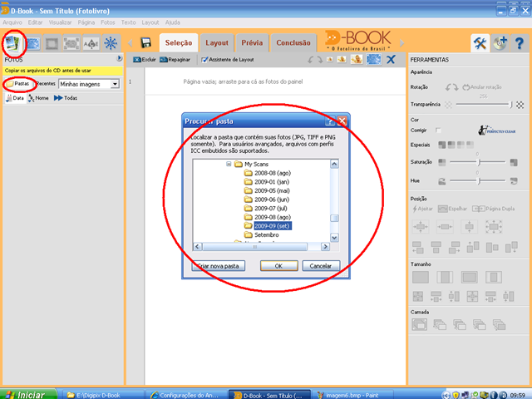Click the CD plus icon
532x399 pixels.
point(500,43)
